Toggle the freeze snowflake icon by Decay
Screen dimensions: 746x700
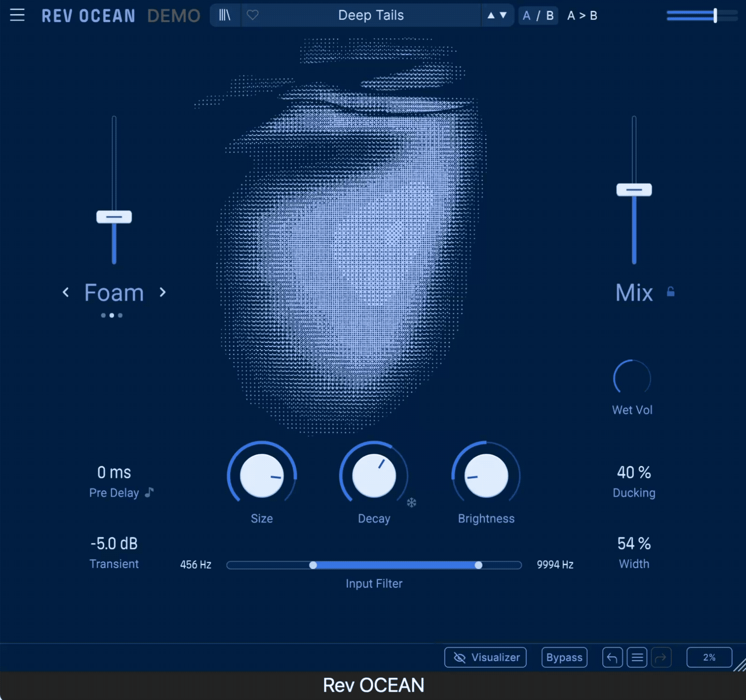click(411, 503)
